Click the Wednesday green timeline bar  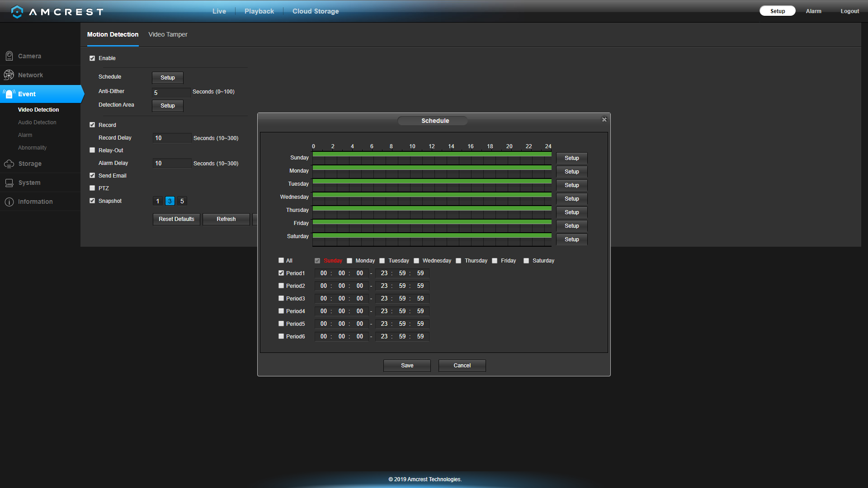point(432,195)
